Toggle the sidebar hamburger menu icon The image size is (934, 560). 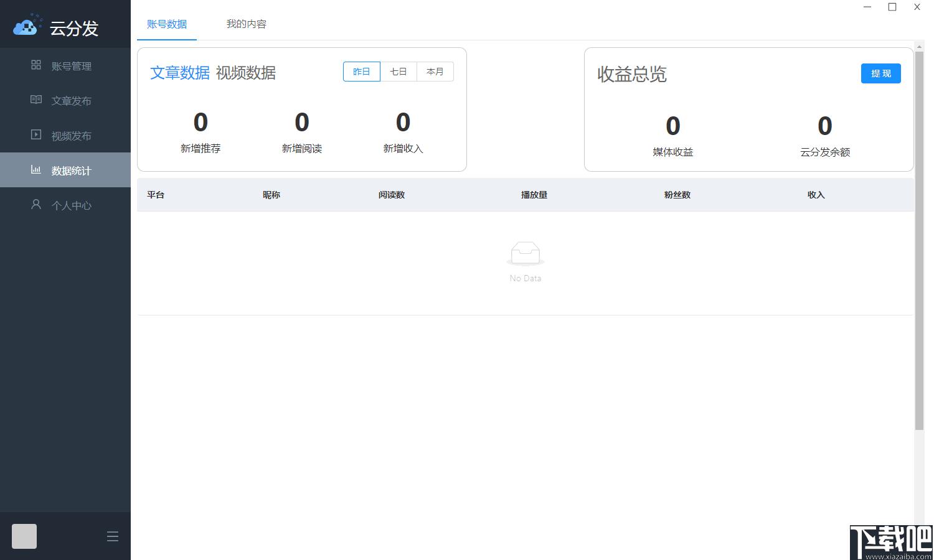[x=113, y=536]
